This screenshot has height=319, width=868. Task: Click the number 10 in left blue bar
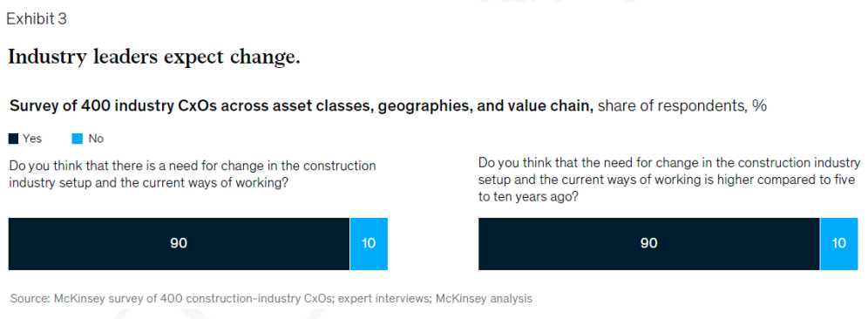click(x=369, y=244)
